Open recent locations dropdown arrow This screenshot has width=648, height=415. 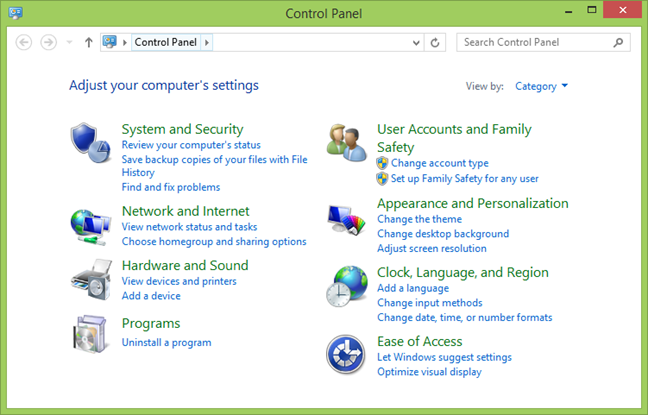click(69, 43)
